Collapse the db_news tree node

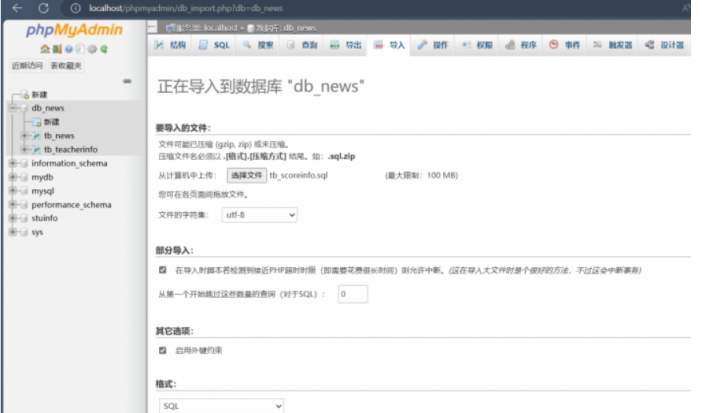[x=13, y=108]
